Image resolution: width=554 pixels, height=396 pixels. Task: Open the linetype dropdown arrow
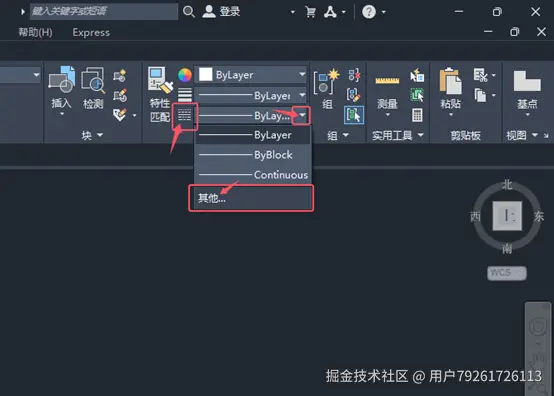302,115
